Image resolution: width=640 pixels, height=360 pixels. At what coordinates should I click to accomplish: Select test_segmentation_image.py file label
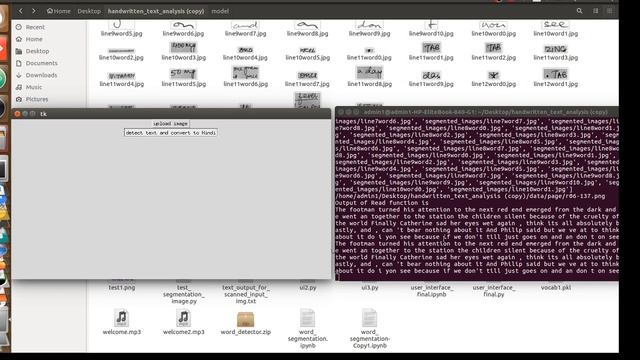point(184,294)
